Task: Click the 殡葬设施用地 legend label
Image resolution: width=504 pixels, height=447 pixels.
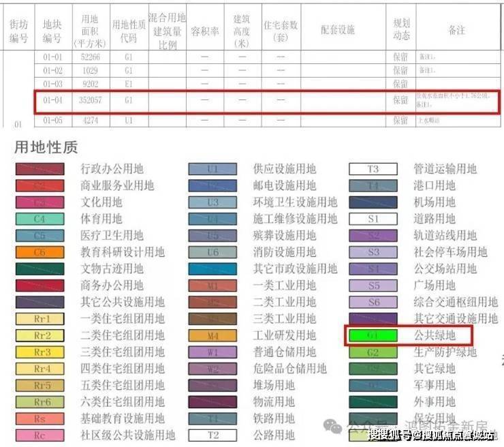Action: coord(285,236)
